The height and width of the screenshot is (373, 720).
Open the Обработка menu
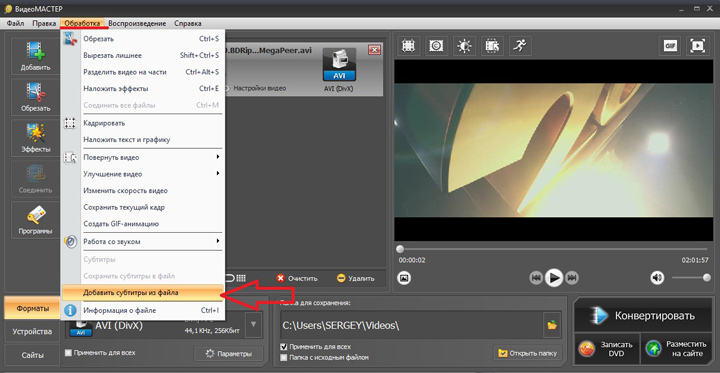coord(82,23)
